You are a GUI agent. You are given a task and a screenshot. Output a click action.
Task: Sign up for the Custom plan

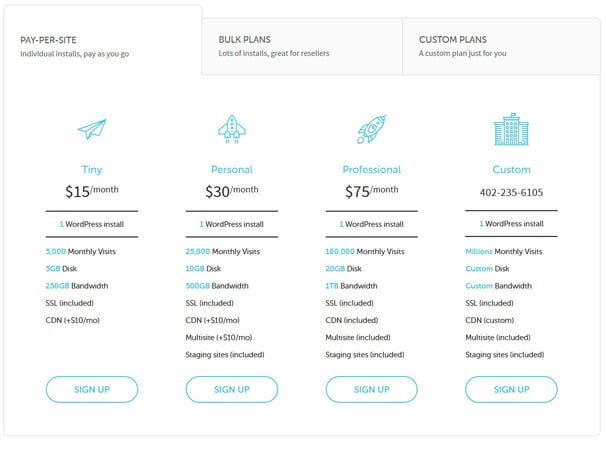(x=511, y=389)
